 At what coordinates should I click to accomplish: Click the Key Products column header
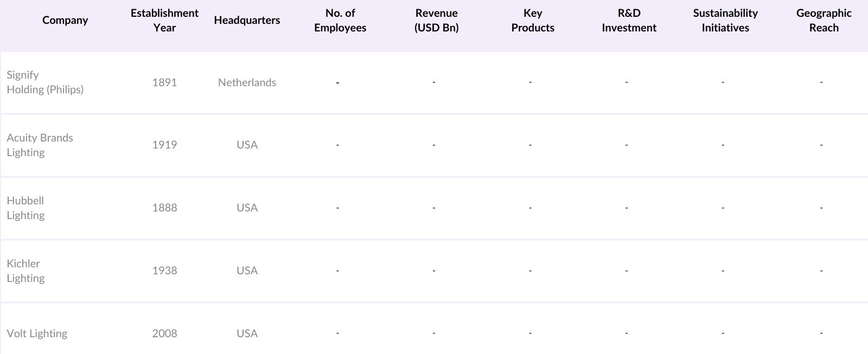point(533,21)
